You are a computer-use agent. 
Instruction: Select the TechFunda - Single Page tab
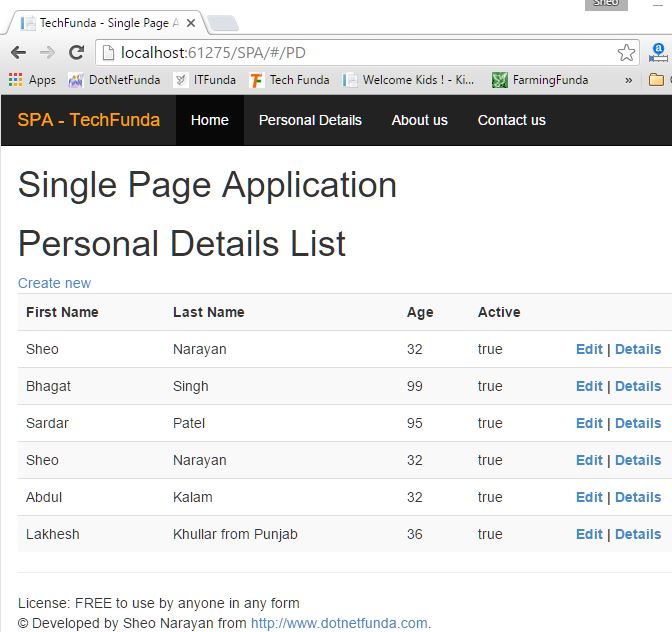tap(107, 23)
